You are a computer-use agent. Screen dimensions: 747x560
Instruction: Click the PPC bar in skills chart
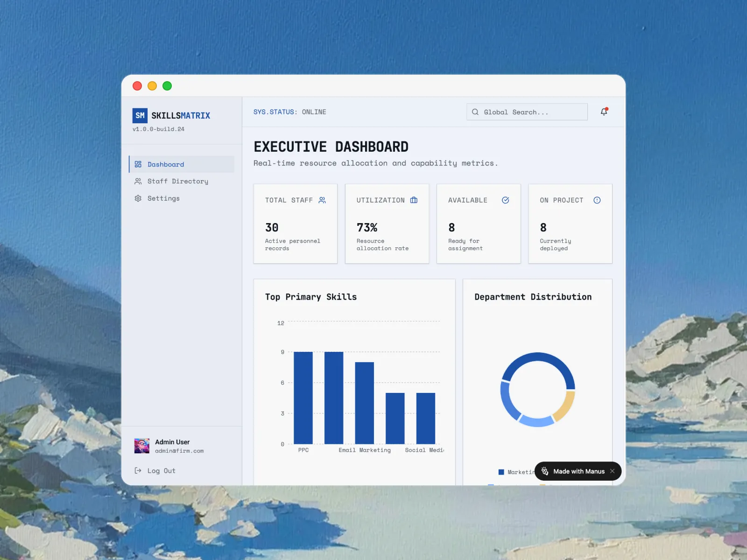(x=303, y=398)
